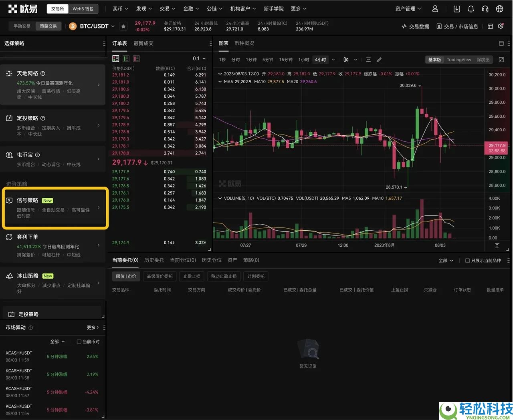Image resolution: width=513 pixels, height=420 pixels.
Task: Open the 0.1 depth precision dropdown
Action: [199, 58]
